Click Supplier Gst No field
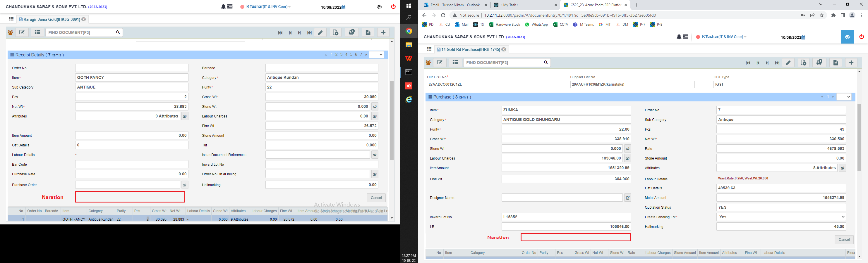 coord(632,84)
